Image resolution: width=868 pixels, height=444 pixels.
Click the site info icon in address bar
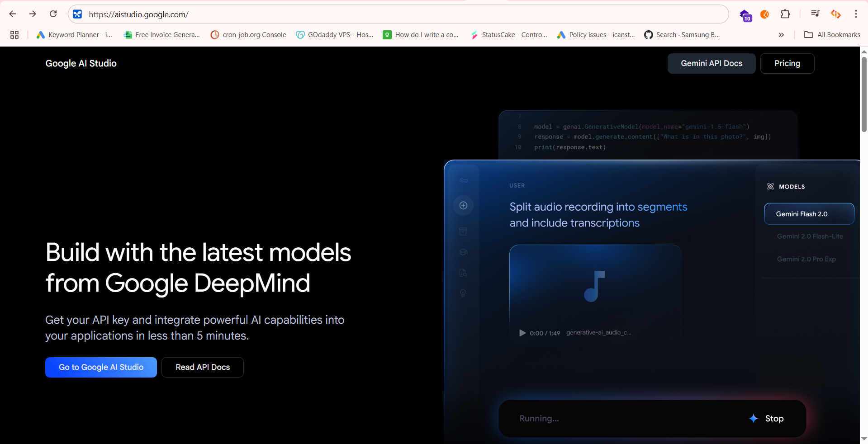(78, 14)
